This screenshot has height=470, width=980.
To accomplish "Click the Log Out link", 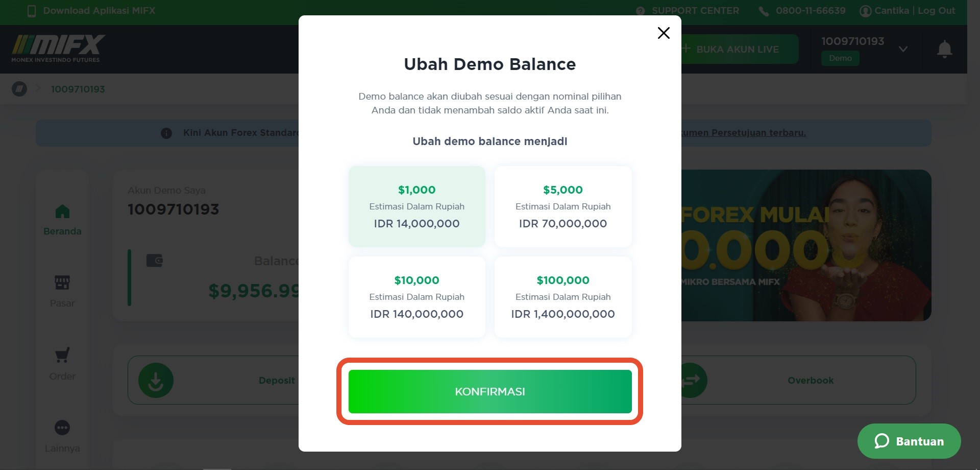I will click(936, 11).
